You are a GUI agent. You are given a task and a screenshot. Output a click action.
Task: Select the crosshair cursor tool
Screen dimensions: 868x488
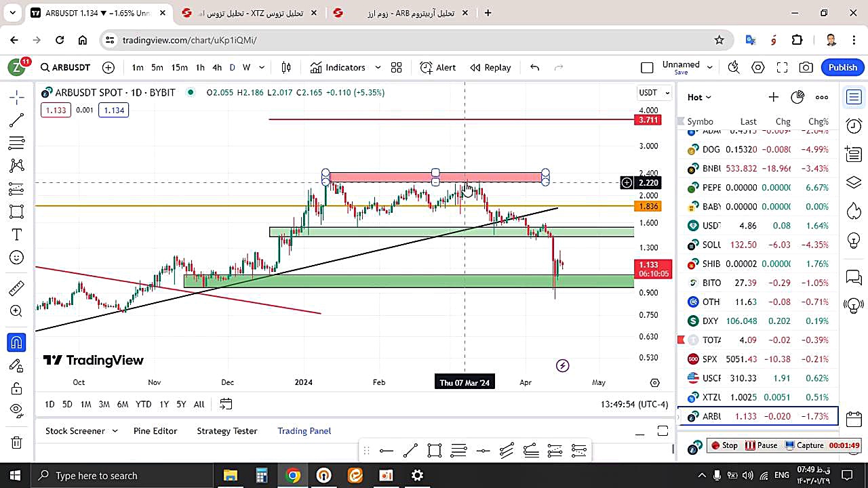click(x=17, y=98)
